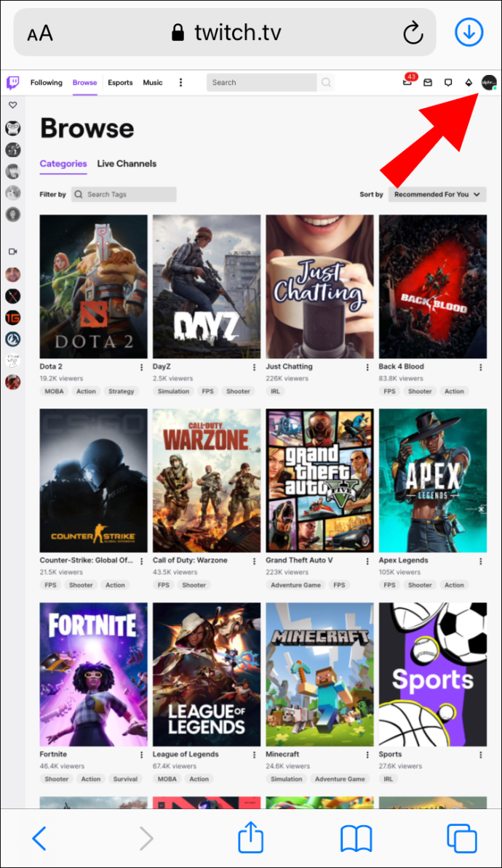Open options dots for Dota 2
Image resolution: width=502 pixels, height=868 pixels.
pyautogui.click(x=141, y=367)
